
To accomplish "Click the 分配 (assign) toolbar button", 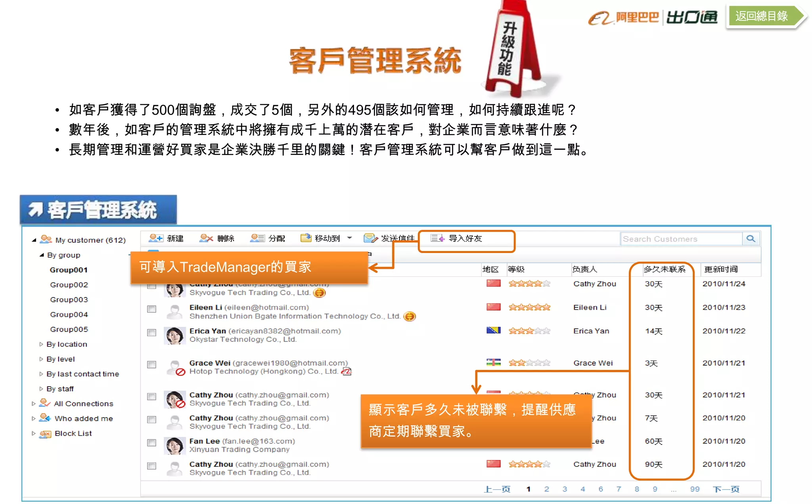I will tap(267, 238).
